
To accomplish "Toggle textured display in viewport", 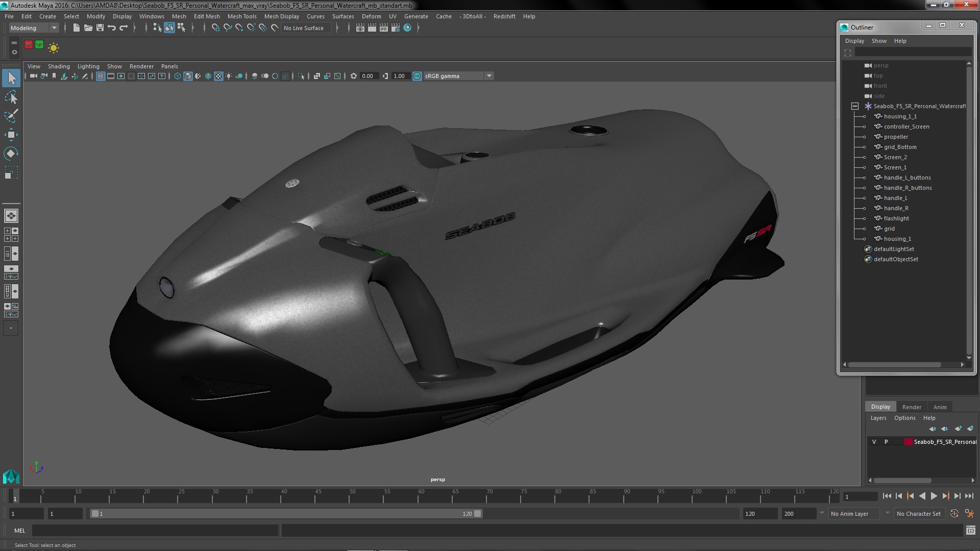I will coord(218,76).
